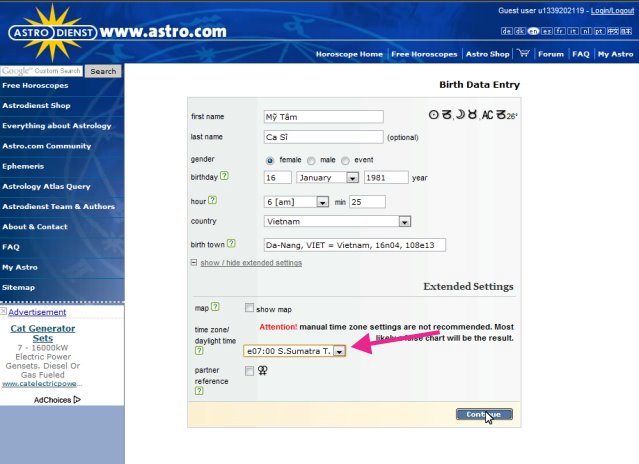Collapse the show / hide extended settings

[250, 263]
